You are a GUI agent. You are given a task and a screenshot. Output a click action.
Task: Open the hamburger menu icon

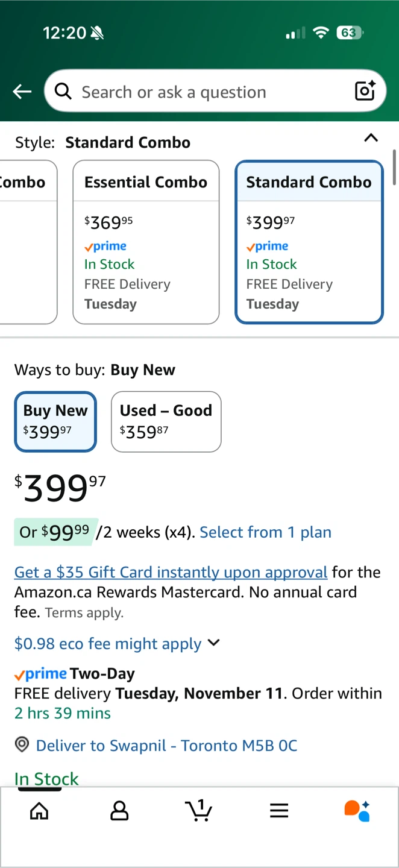click(x=278, y=811)
